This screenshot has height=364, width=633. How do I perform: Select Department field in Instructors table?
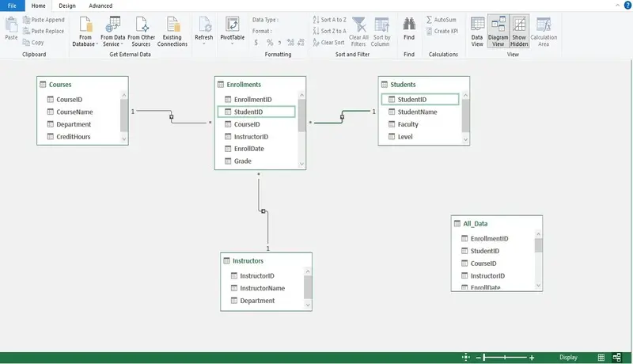coord(257,301)
